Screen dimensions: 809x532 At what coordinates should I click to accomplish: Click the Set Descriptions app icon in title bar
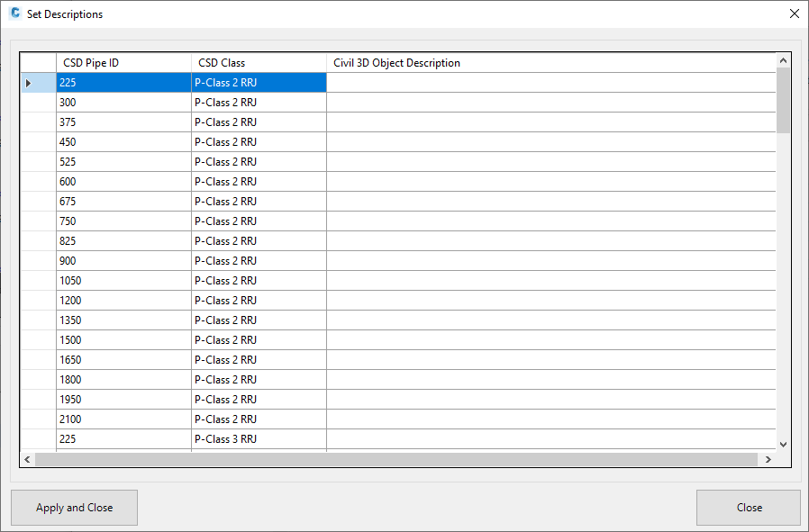pos(14,14)
